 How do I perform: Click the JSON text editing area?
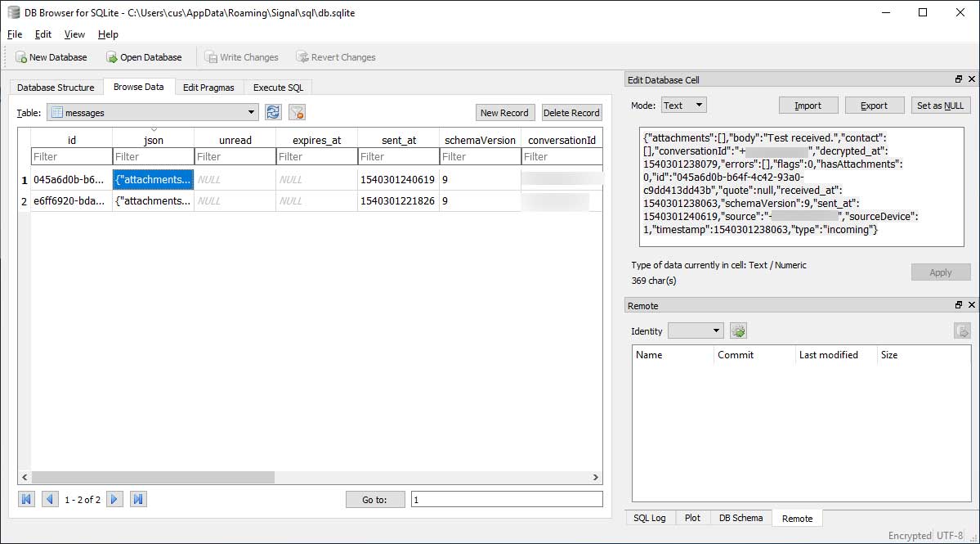pos(801,187)
